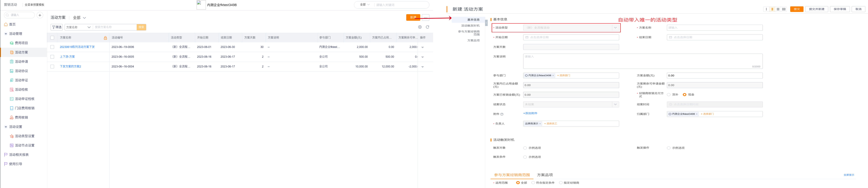Image resolution: width=868 pixels, height=188 pixels.
Task: Check the checkbox for 上下游-方案 row
Action: [52, 57]
